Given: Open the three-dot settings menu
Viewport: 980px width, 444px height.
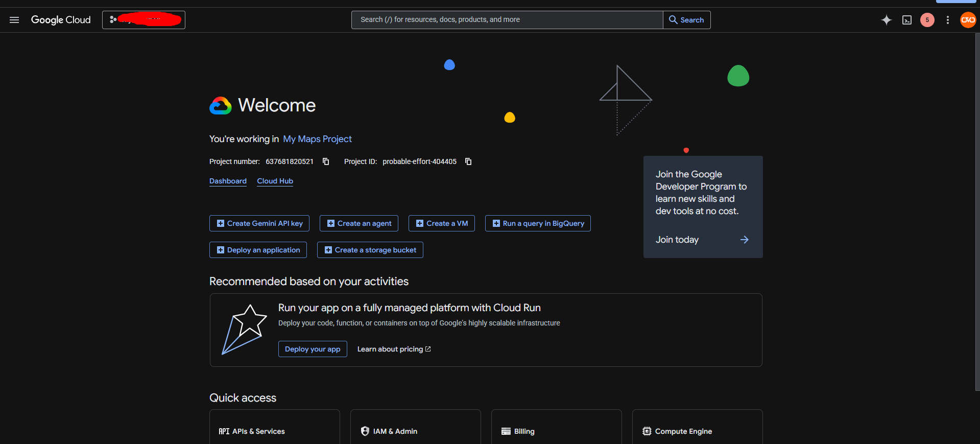Looking at the screenshot, I should (x=948, y=20).
